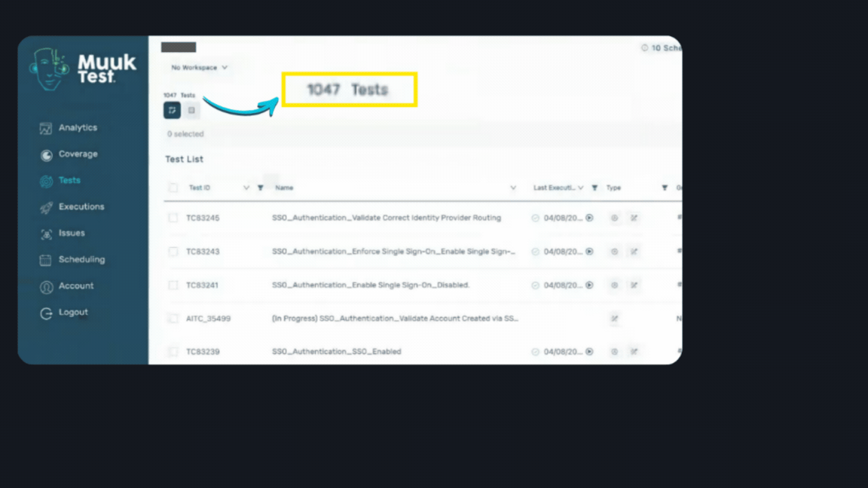Open Test ID column filter
868x488 pixels.
click(x=261, y=188)
